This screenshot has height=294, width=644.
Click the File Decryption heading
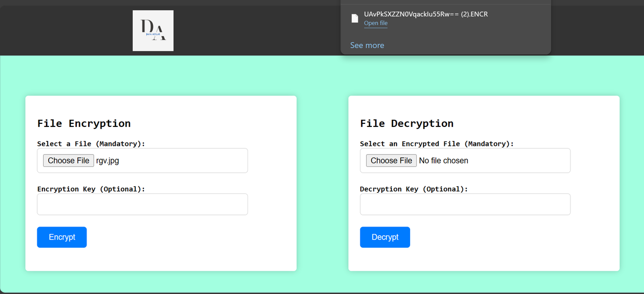(x=407, y=123)
